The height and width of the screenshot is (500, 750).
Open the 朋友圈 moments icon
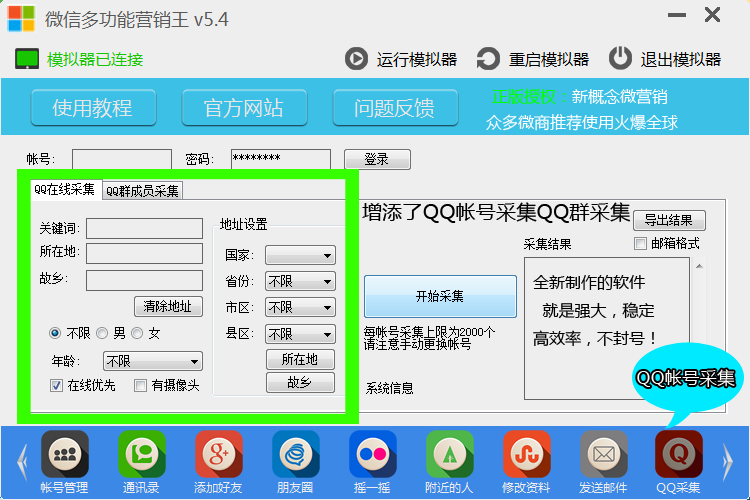(x=296, y=454)
